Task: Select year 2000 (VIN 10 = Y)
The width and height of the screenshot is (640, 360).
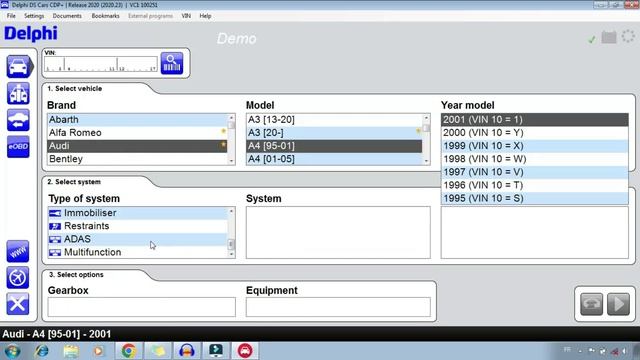Action: point(535,133)
